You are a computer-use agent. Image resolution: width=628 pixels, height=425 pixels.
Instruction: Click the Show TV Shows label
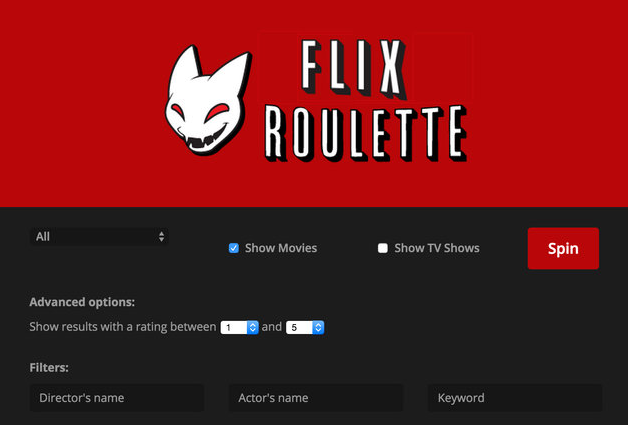pyautogui.click(x=437, y=248)
